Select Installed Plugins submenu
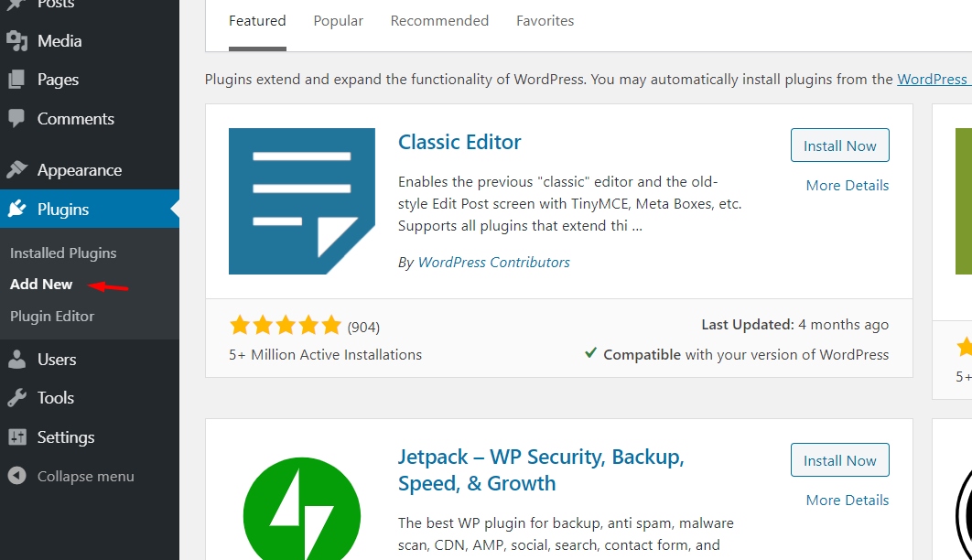 coord(63,253)
